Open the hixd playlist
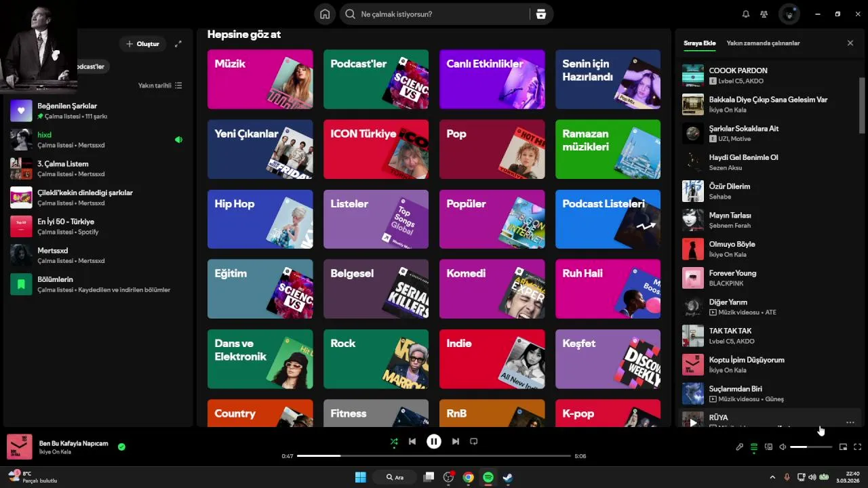The height and width of the screenshot is (488, 868). click(x=96, y=140)
